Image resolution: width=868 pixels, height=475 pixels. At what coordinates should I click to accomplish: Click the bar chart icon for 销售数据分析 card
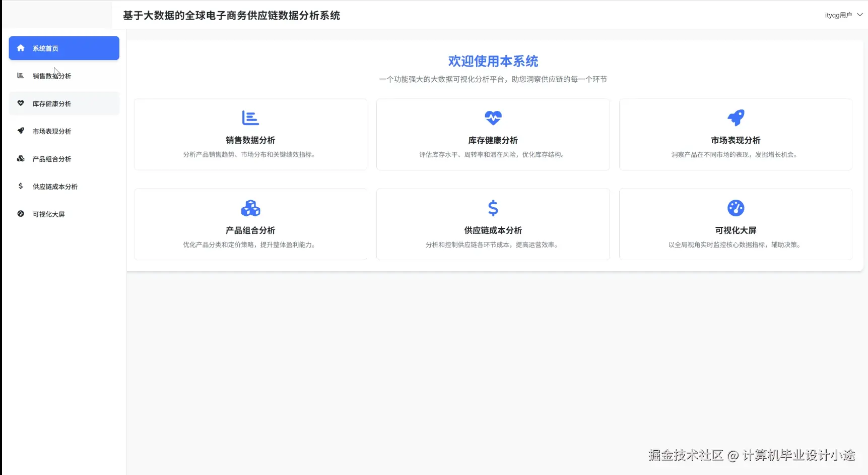[250, 117]
